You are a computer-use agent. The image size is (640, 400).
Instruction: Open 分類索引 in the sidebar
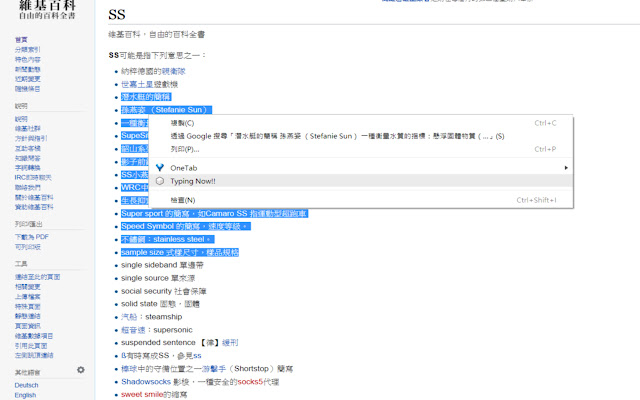tap(27, 49)
